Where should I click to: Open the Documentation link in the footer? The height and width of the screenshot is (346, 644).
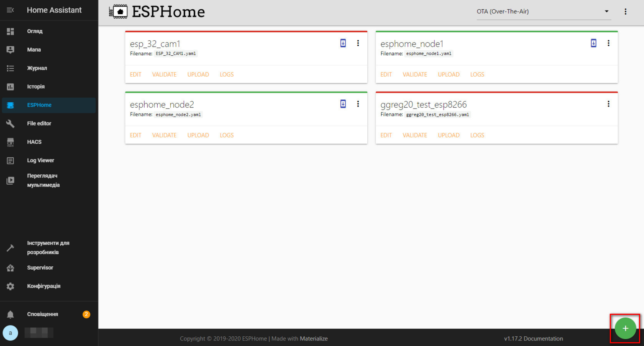(543, 339)
